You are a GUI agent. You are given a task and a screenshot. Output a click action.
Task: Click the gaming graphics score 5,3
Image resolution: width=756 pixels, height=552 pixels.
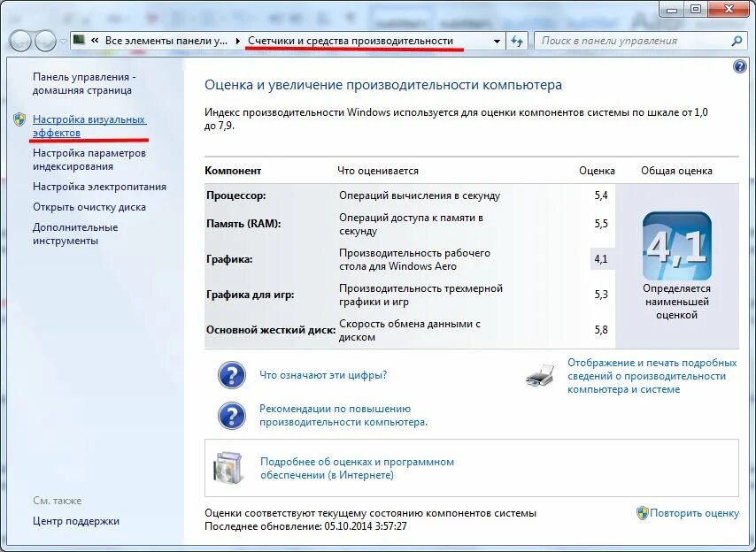[601, 295]
